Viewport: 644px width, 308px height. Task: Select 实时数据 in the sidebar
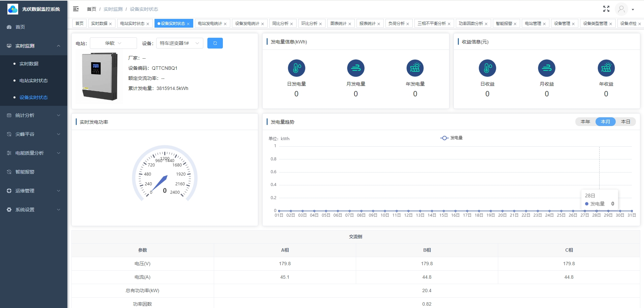coord(29,64)
